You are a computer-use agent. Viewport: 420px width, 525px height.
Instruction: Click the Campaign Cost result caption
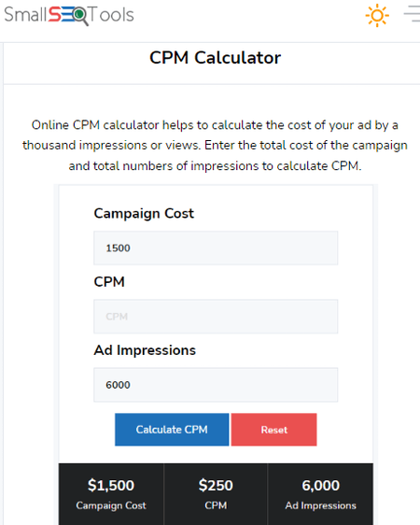(111, 505)
